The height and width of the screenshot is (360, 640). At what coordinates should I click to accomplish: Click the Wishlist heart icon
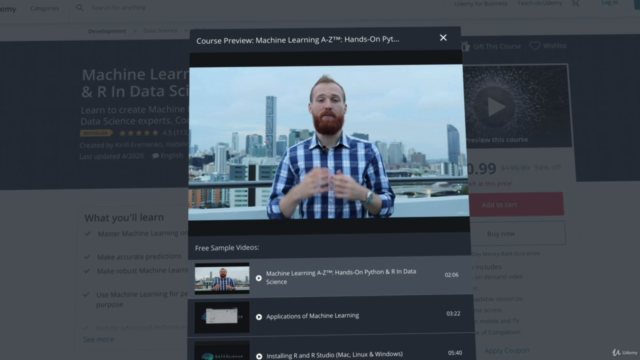click(535, 46)
